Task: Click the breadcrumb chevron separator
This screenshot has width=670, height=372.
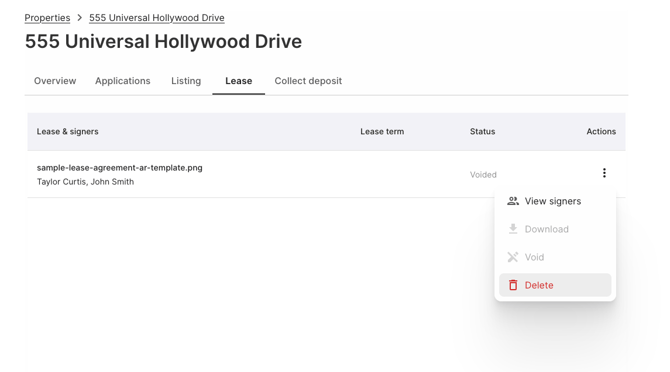Action: click(79, 18)
